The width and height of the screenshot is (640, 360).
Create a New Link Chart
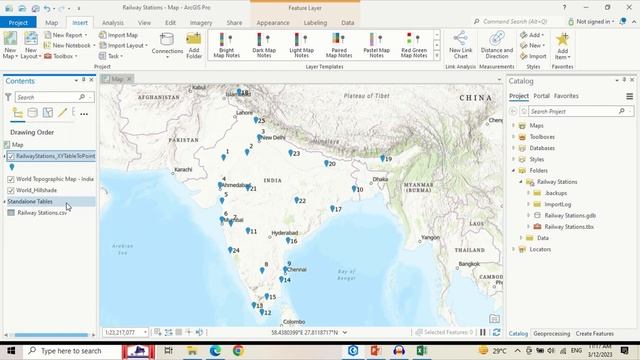(460, 45)
